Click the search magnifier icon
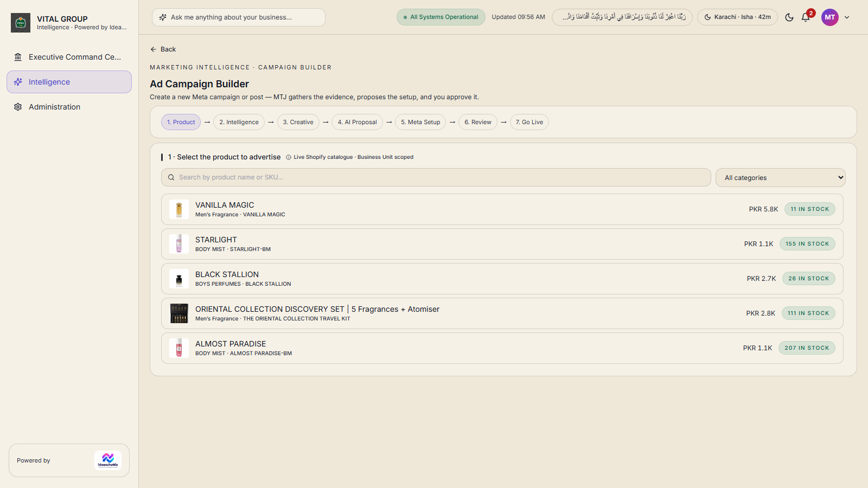868x488 pixels. point(171,177)
